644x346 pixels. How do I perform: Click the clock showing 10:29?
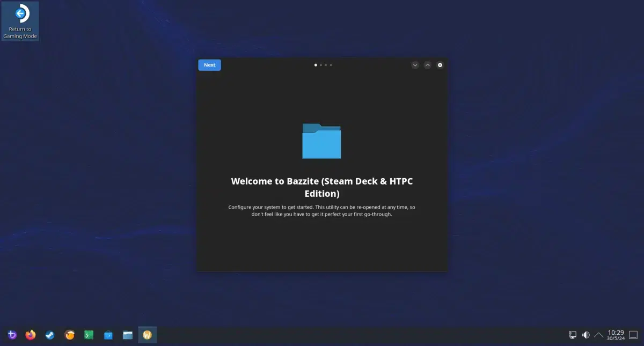point(614,334)
